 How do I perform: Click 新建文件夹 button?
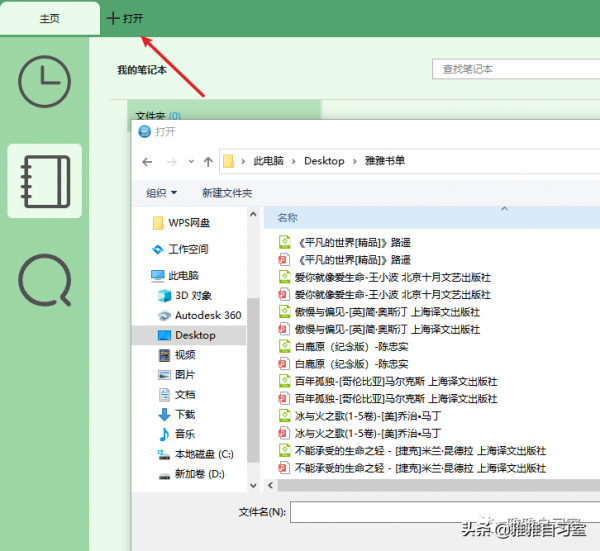(227, 193)
